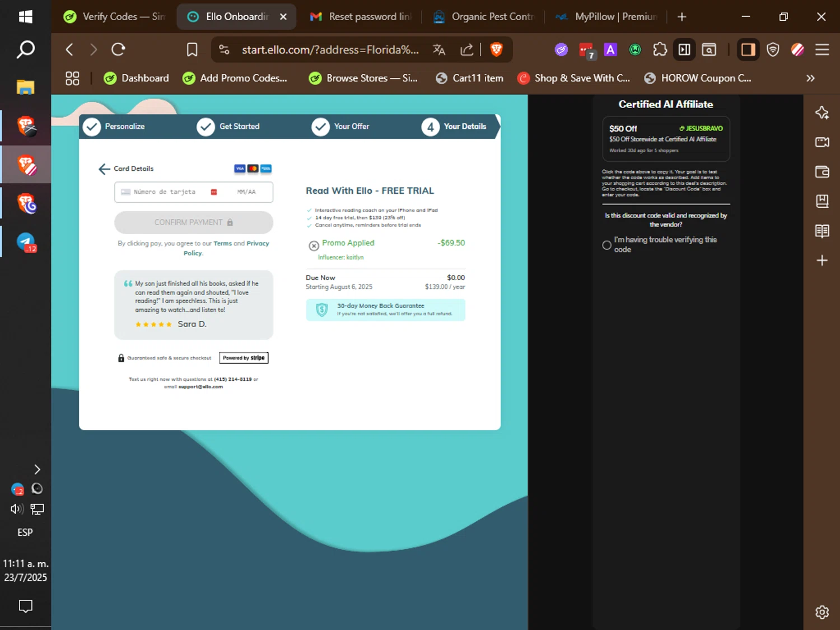
Task: Open Windows Start menu
Action: coord(25,17)
